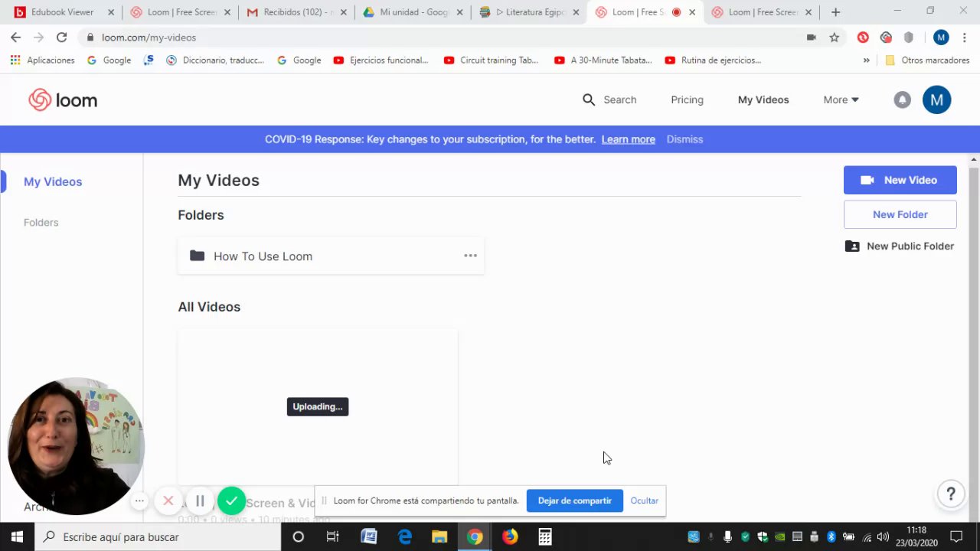Click the Windows search box
980x551 pixels.
[158, 536]
